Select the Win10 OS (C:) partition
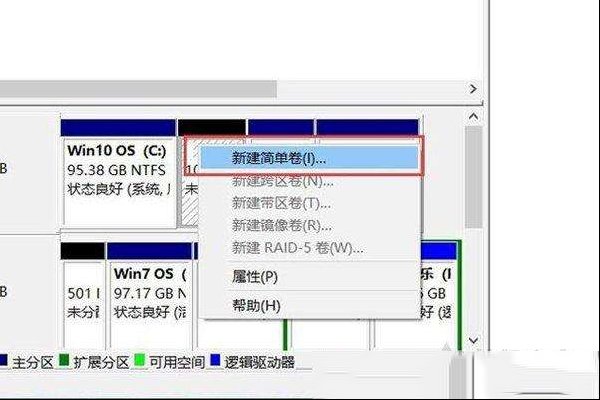 [118, 173]
